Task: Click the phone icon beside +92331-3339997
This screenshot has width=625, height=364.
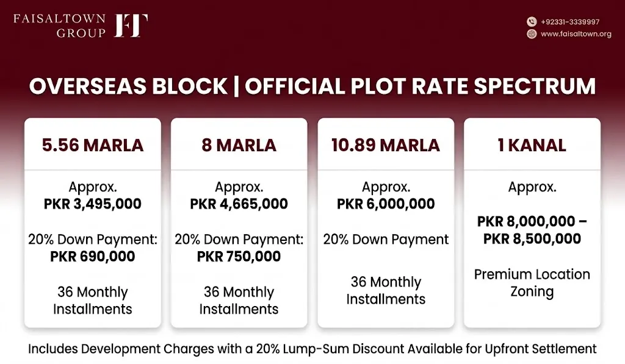Action: point(532,21)
